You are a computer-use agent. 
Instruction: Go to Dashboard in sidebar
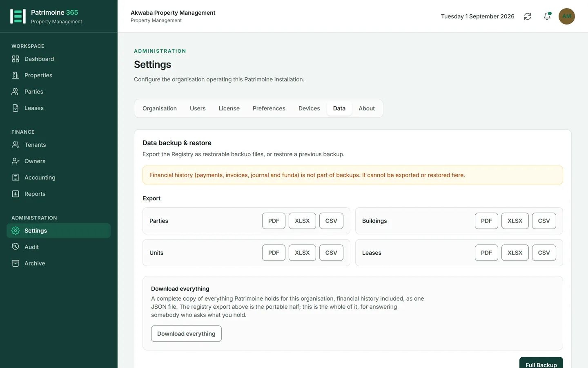(x=39, y=59)
